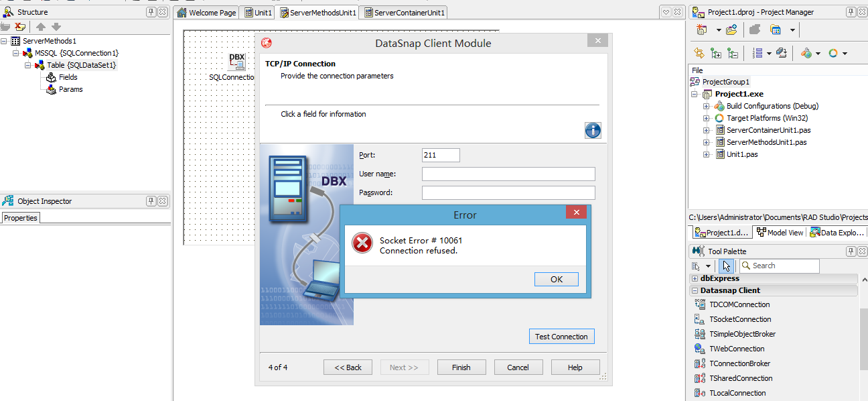Image resolution: width=868 pixels, height=401 pixels.
Task: Click the Port input field showing 211
Action: pos(440,155)
